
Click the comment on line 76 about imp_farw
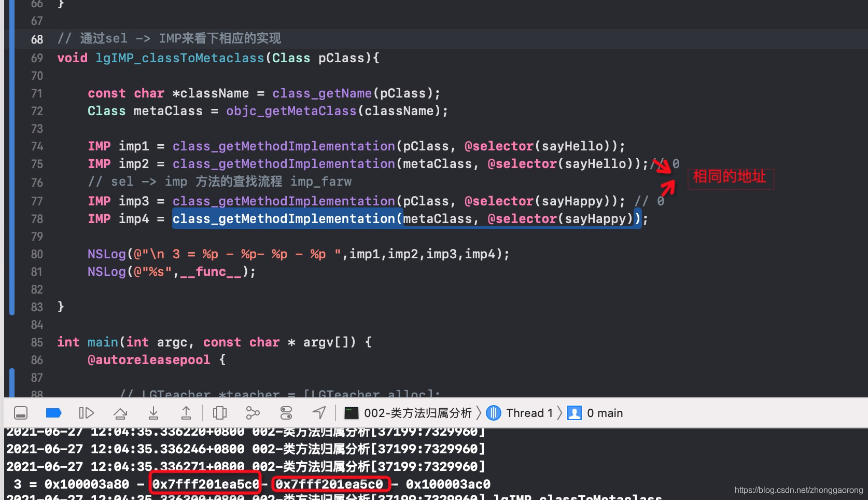pyautogui.click(x=220, y=182)
